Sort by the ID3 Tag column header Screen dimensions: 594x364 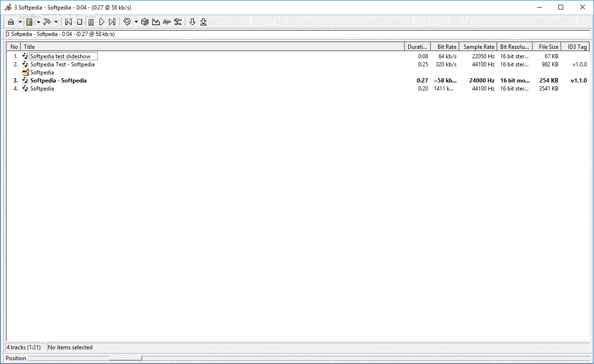(575, 46)
